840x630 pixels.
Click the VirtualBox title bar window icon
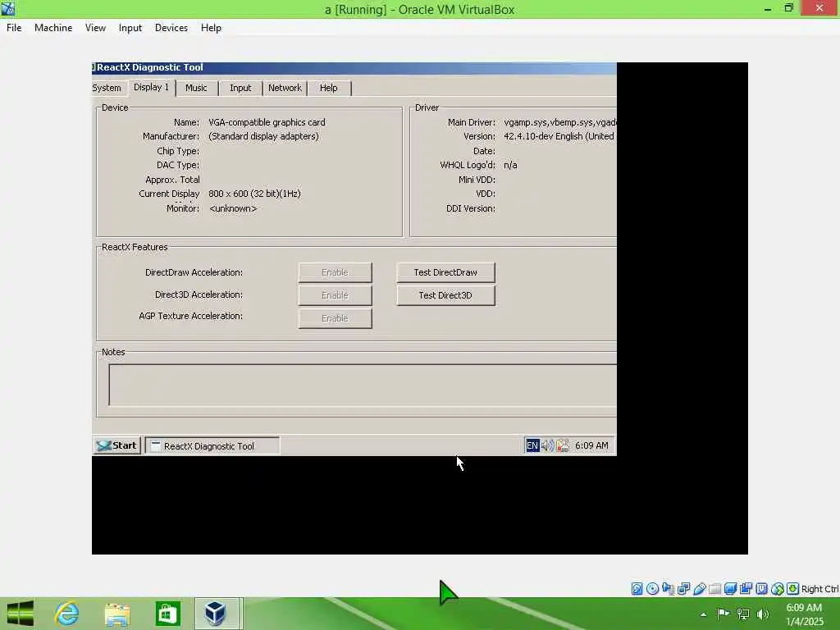coord(8,8)
